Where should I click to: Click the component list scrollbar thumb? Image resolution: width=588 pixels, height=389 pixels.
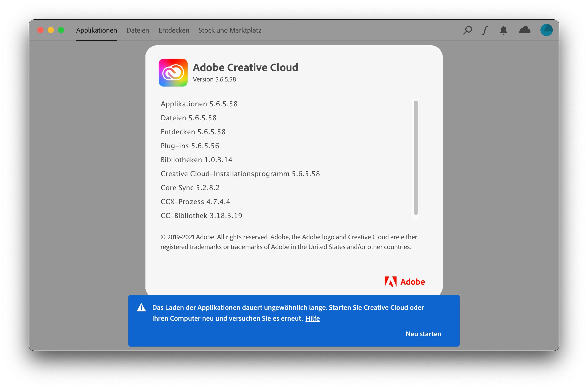[x=416, y=158]
